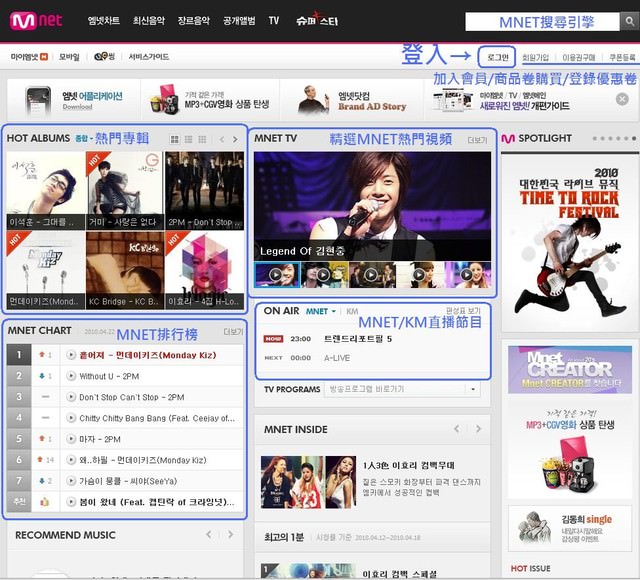Play chart song 왜..하필 Monday Kiz
640x580 pixels.
(x=71, y=460)
